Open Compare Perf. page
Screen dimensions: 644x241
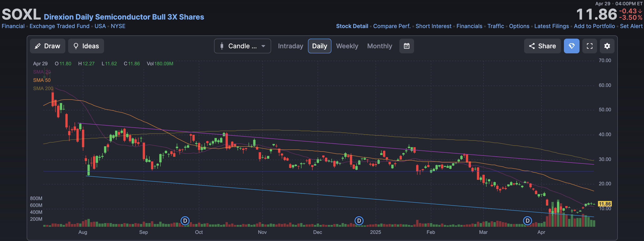click(392, 26)
